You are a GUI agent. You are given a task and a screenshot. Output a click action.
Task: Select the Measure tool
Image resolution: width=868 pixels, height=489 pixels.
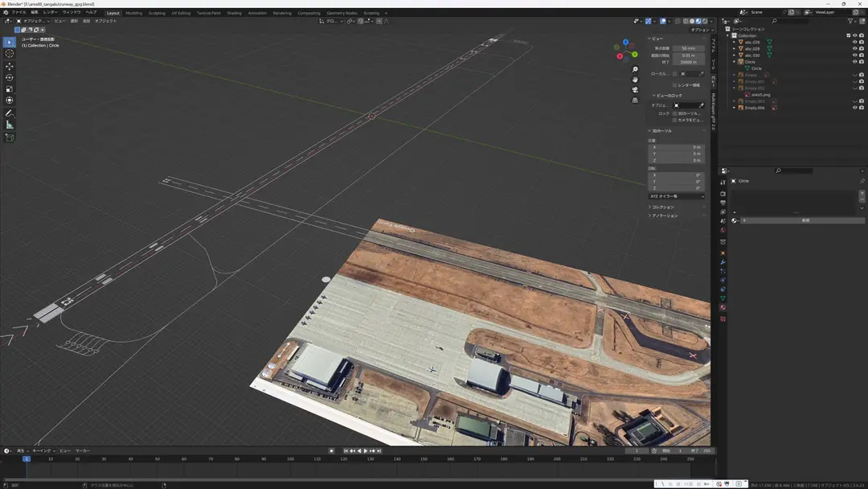[10, 125]
